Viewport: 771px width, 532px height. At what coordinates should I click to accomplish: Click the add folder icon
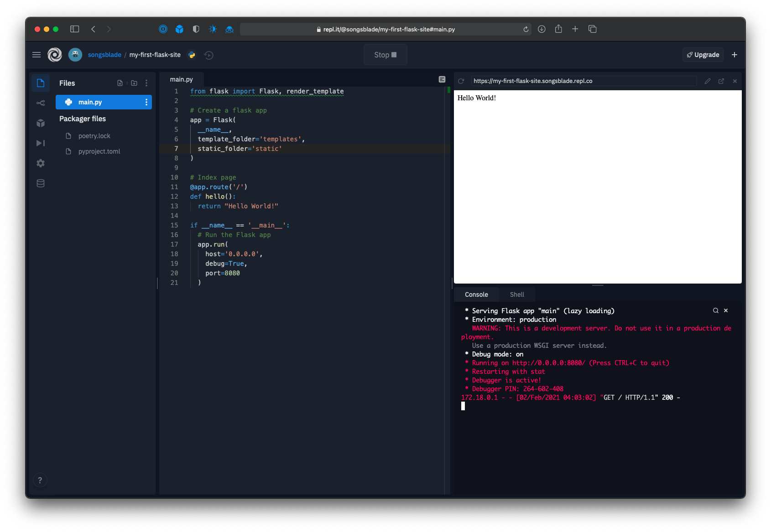click(134, 83)
